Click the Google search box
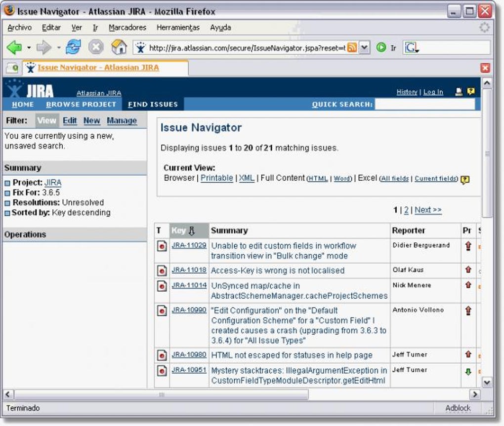Image resolution: width=504 pixels, height=426 pixels. pos(455,48)
